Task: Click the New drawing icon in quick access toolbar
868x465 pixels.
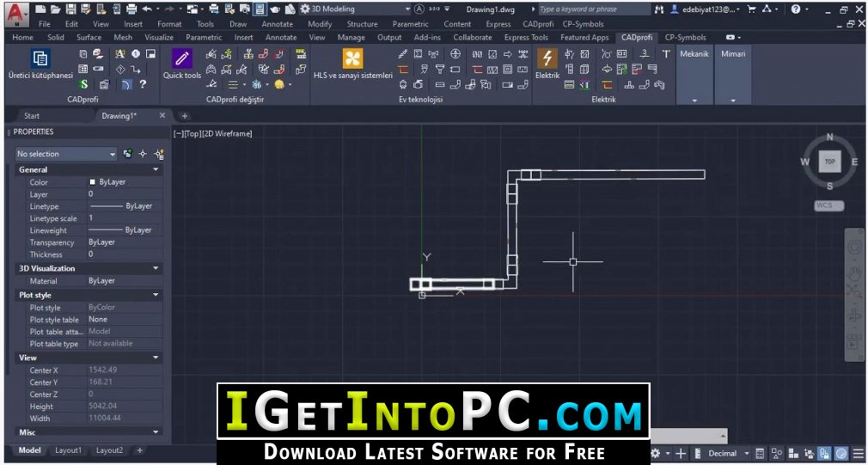Action: 41,9
